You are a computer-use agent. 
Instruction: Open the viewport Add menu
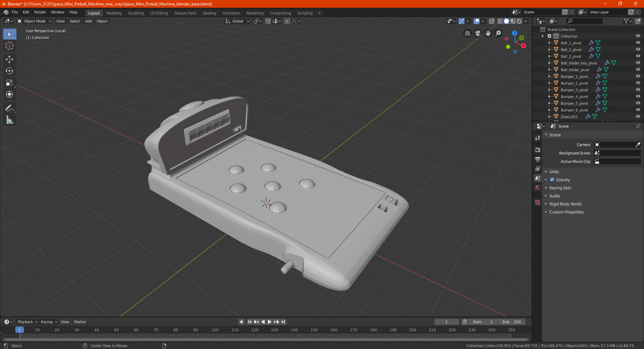pos(88,21)
